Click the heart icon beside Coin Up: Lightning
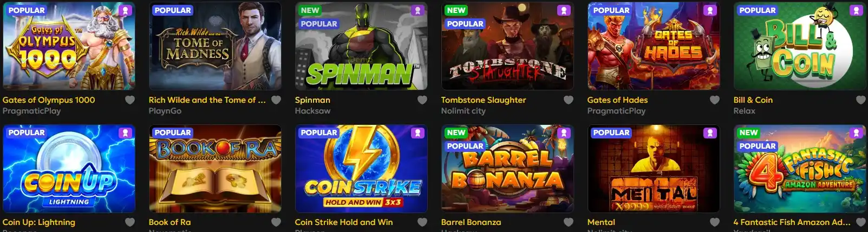The width and height of the screenshot is (868, 232). point(130,222)
